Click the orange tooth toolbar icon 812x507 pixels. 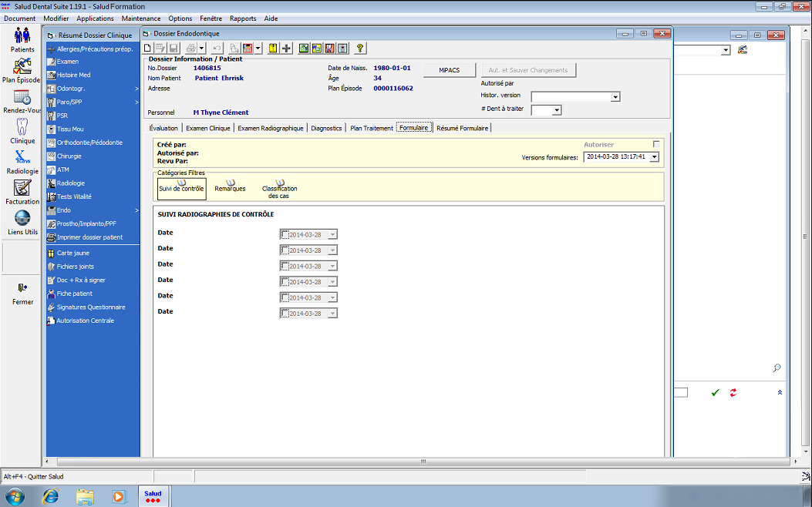click(x=329, y=48)
